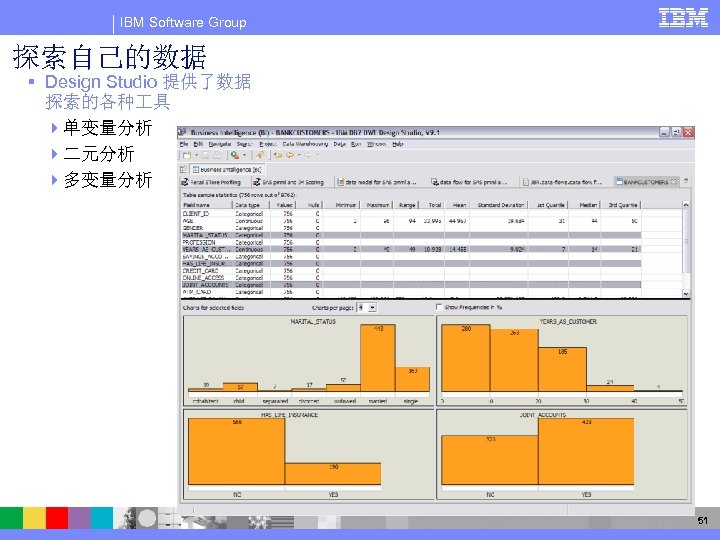Viewport: 720px width, 540px height.
Task: Select the HAS_LIFE_INSUR... field row
Action: coord(411,264)
